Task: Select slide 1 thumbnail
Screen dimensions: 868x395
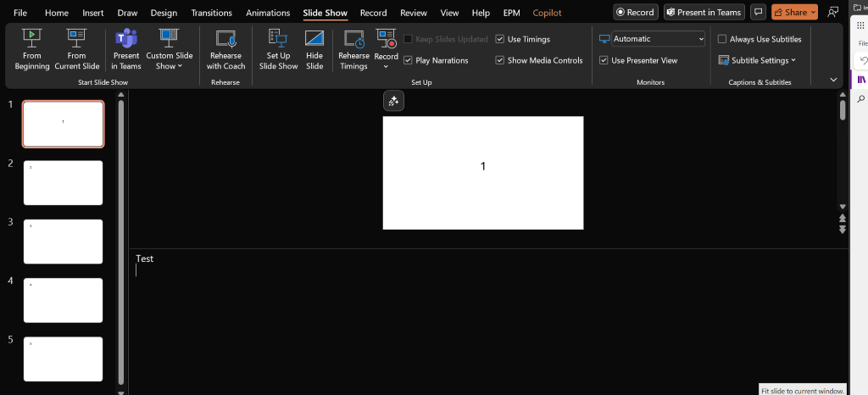Action: coord(63,124)
